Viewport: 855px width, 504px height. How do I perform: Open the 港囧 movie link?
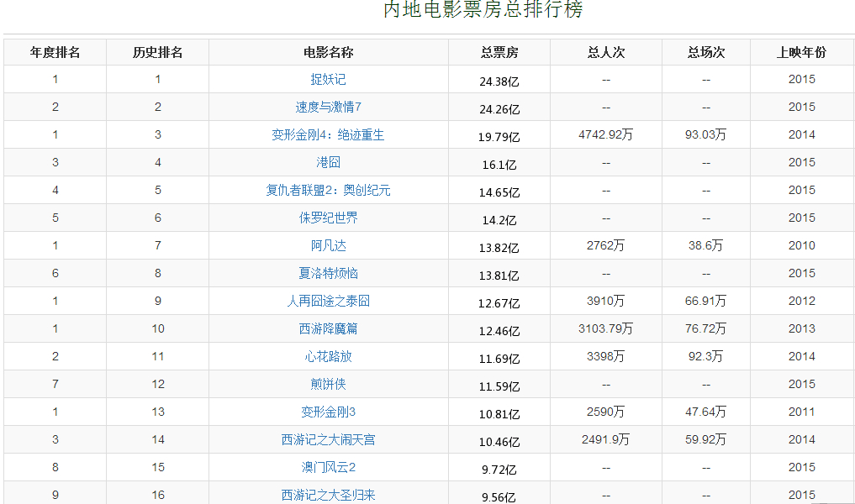tap(328, 163)
